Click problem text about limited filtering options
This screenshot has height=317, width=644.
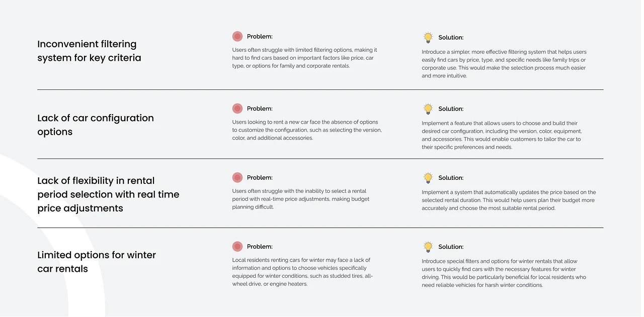click(304, 58)
